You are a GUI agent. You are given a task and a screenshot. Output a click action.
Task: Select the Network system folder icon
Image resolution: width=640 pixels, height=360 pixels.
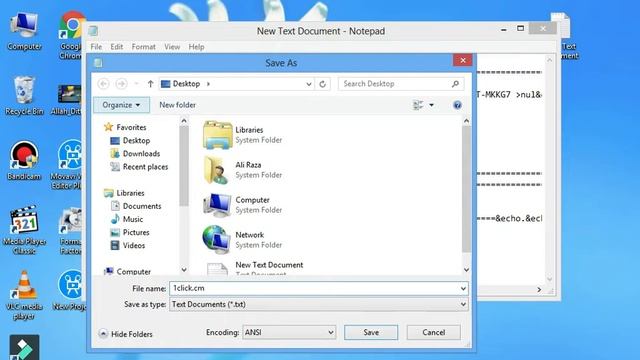(216, 240)
